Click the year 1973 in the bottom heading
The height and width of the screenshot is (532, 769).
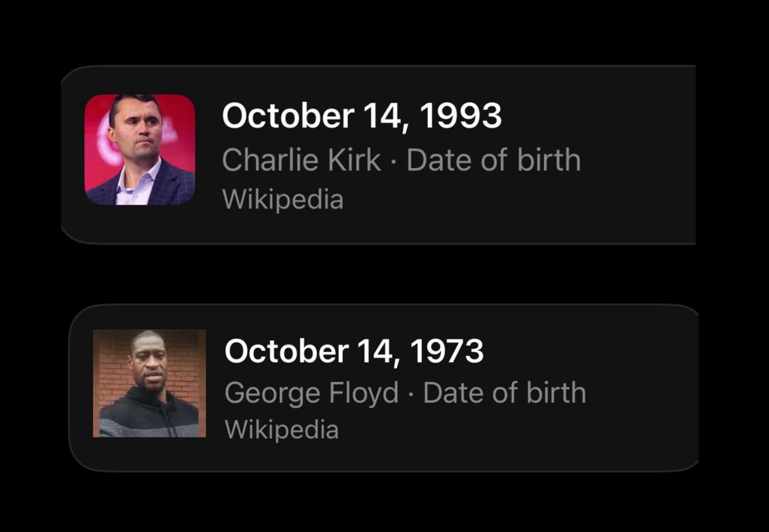tap(447, 351)
